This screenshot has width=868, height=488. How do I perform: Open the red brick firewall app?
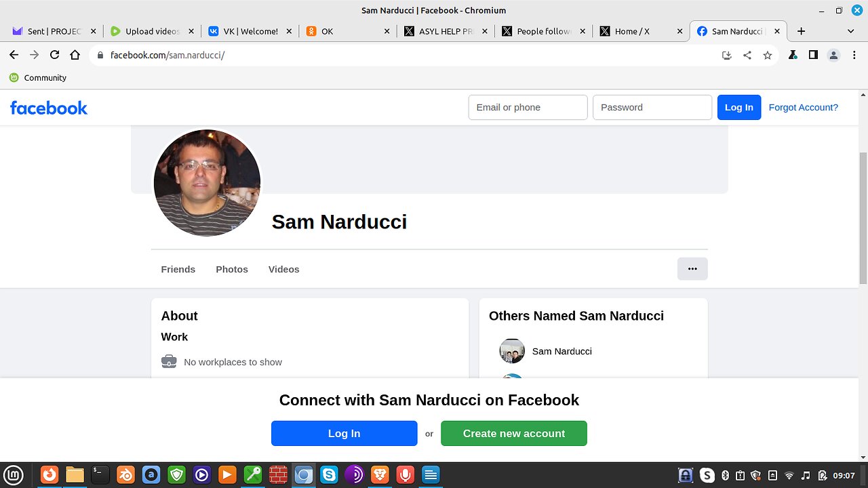point(278,475)
